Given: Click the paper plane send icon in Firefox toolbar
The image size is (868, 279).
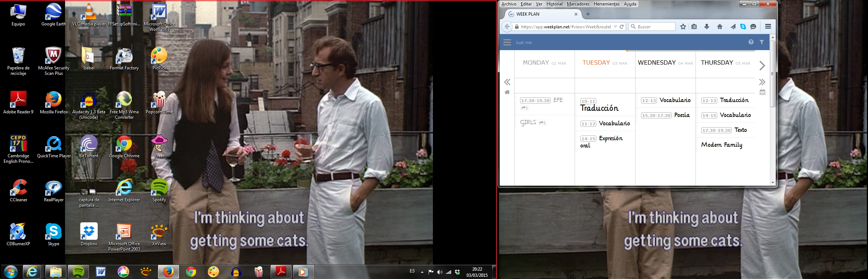Looking at the screenshot, I should click(733, 27).
